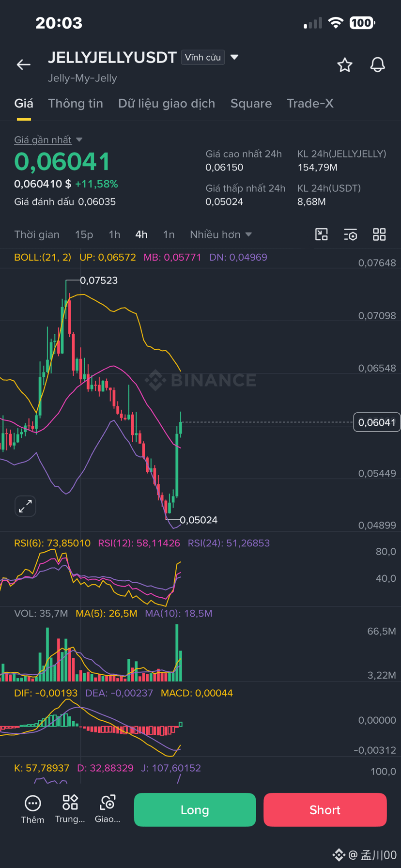Open price alert bell icon
Screen dimensions: 401x868
tap(378, 65)
